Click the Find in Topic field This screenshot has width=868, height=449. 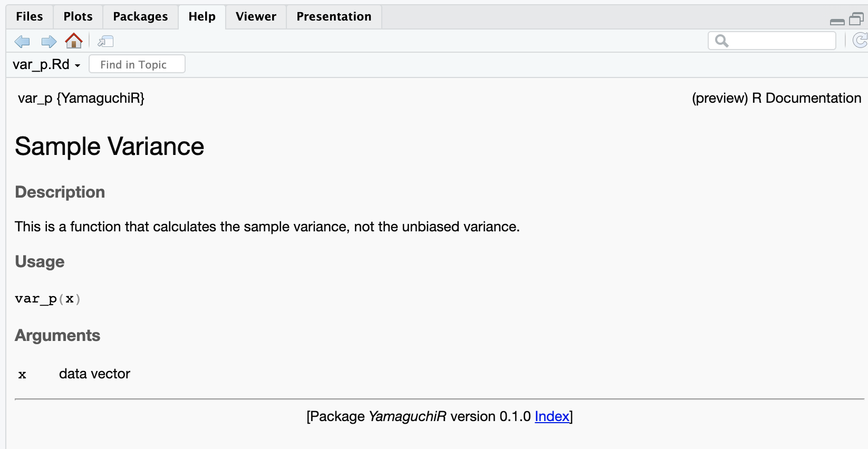[137, 64]
